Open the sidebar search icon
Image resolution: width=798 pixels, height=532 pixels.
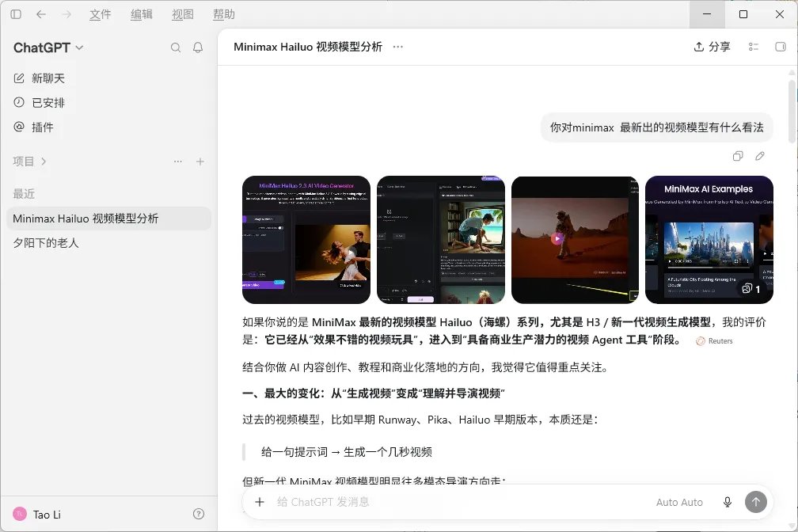[x=176, y=47]
